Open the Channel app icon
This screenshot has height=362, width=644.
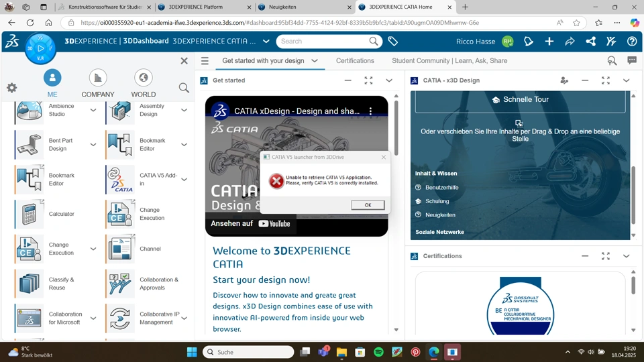click(x=120, y=249)
